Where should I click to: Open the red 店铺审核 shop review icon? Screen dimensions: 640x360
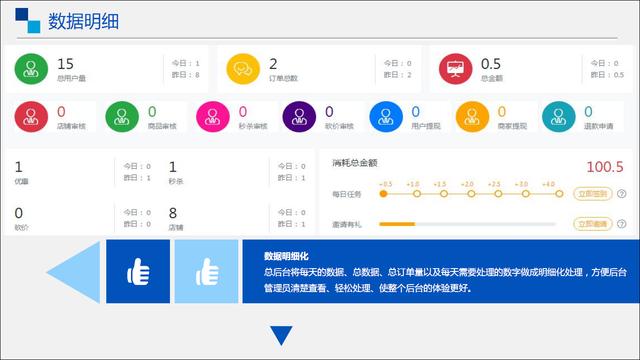pos(31,117)
